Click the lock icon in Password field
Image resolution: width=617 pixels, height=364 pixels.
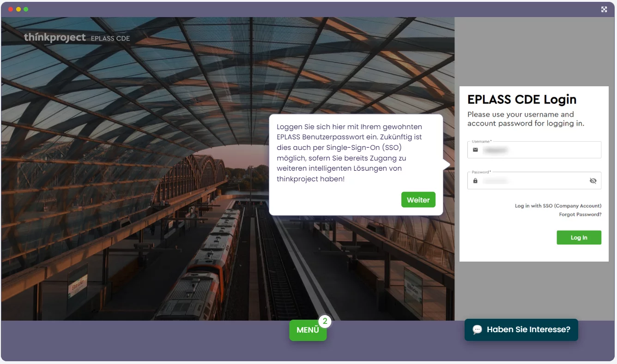point(475,181)
